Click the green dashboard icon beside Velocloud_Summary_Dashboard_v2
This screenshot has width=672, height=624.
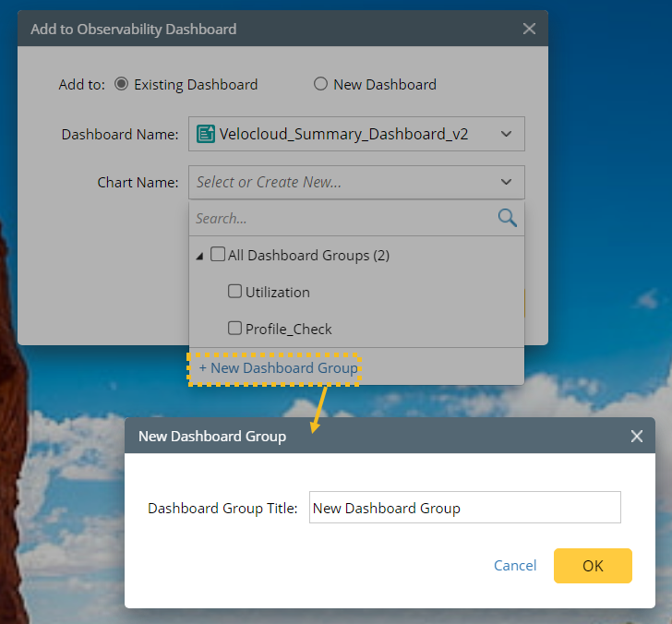(206, 134)
